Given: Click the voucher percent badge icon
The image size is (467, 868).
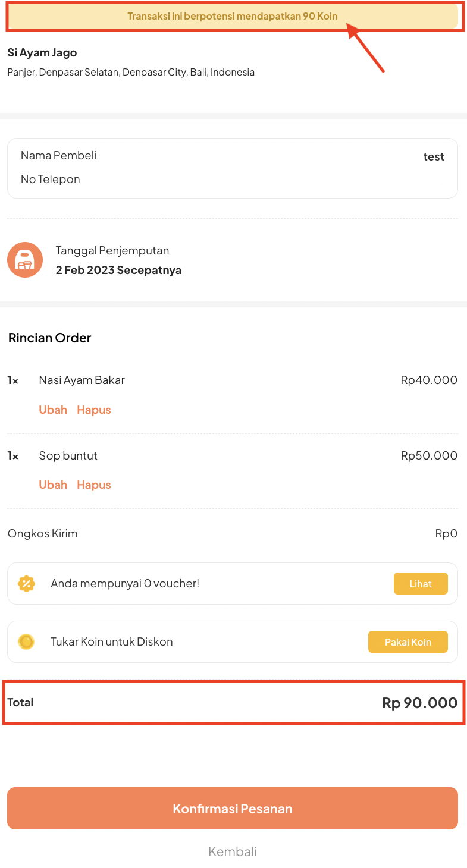Looking at the screenshot, I should coord(26,584).
